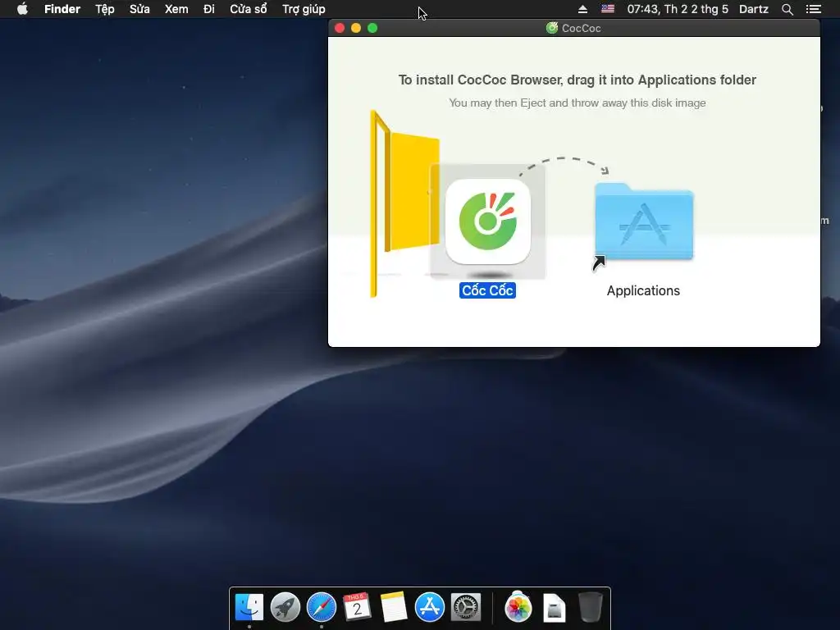Open Finder from the Dock
The image size is (840, 630).
(x=249, y=608)
